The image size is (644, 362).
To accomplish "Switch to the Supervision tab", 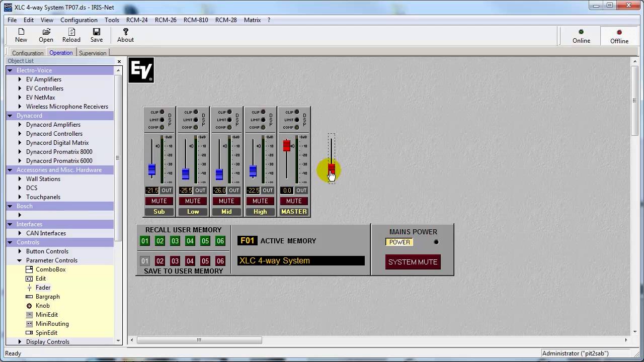I will click(93, 53).
